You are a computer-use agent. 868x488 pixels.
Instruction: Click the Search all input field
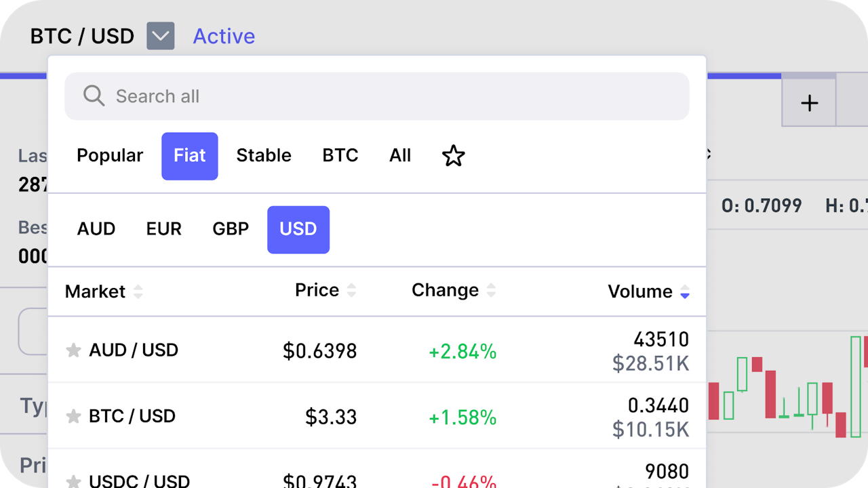[393, 96]
